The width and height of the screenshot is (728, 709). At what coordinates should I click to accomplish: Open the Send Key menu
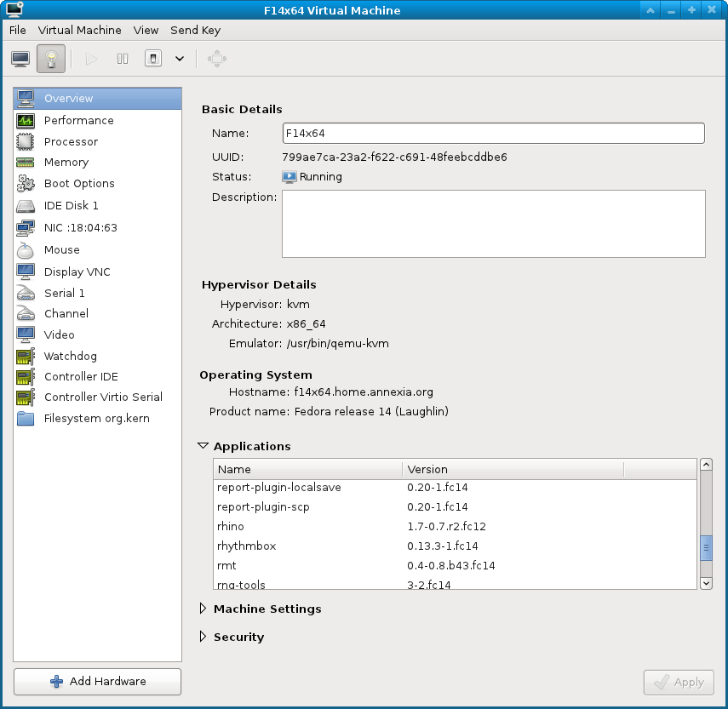195,30
